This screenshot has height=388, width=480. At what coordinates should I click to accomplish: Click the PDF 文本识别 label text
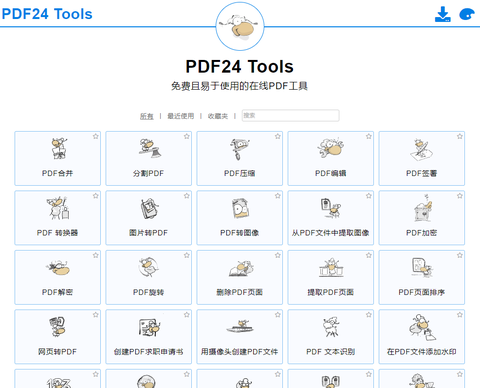pos(330,352)
